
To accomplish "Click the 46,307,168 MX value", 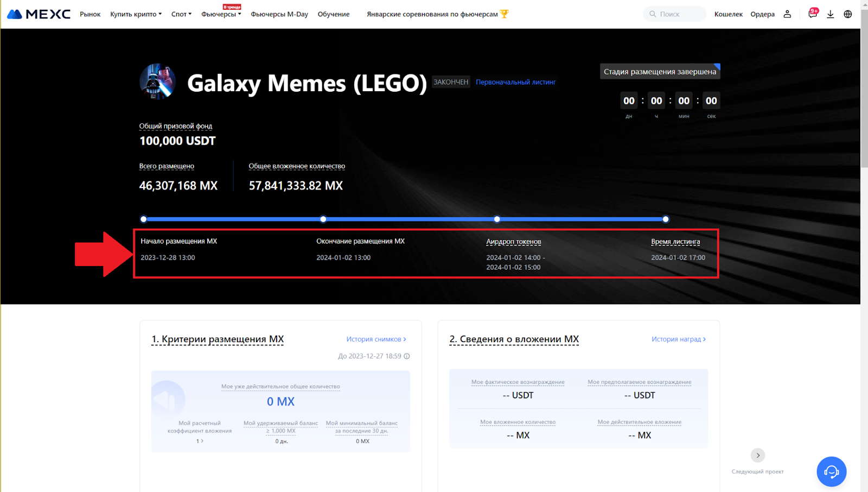I will 178,186.
